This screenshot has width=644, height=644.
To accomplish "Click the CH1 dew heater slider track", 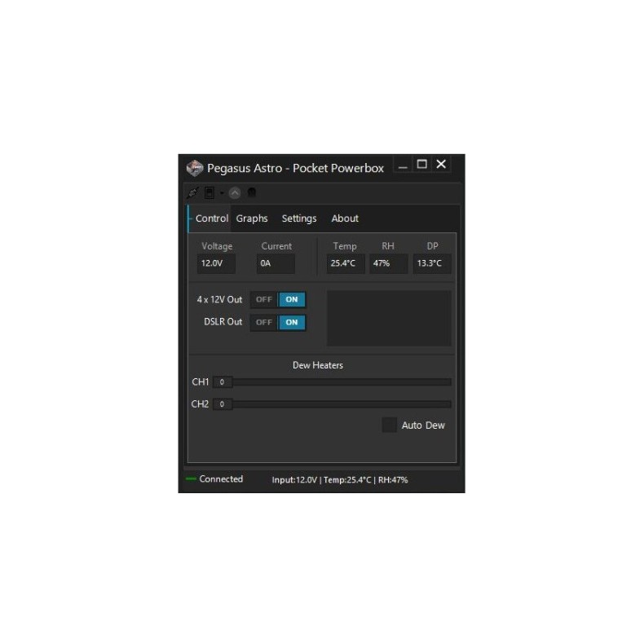I will [x=341, y=382].
